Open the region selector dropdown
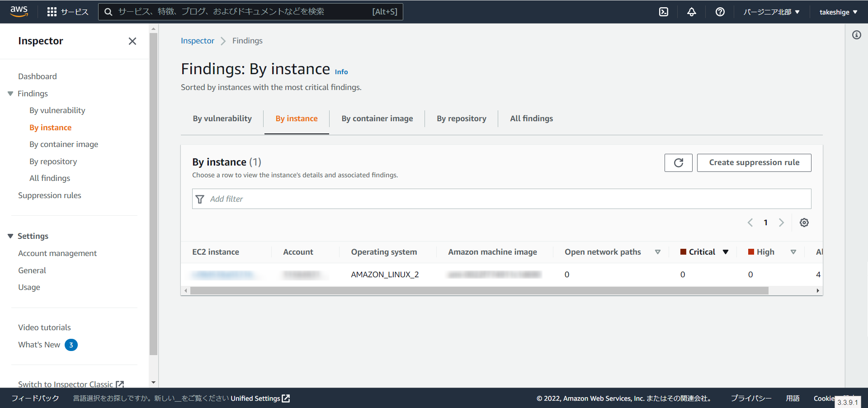This screenshot has height=408, width=868. tap(771, 12)
